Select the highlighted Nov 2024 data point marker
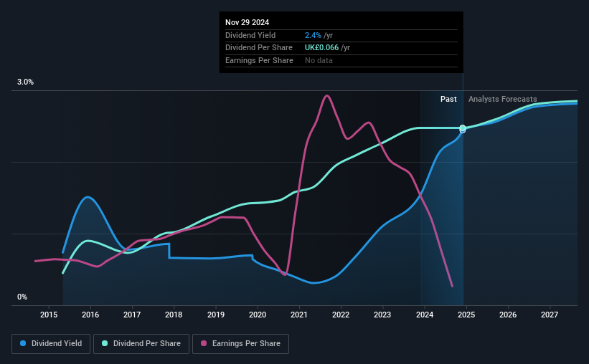The image size is (589, 364). click(463, 129)
